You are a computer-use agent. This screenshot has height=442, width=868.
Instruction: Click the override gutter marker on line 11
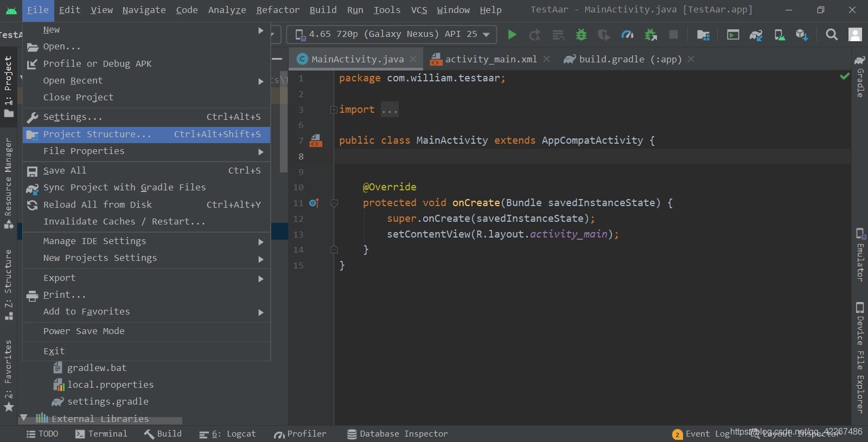314,203
